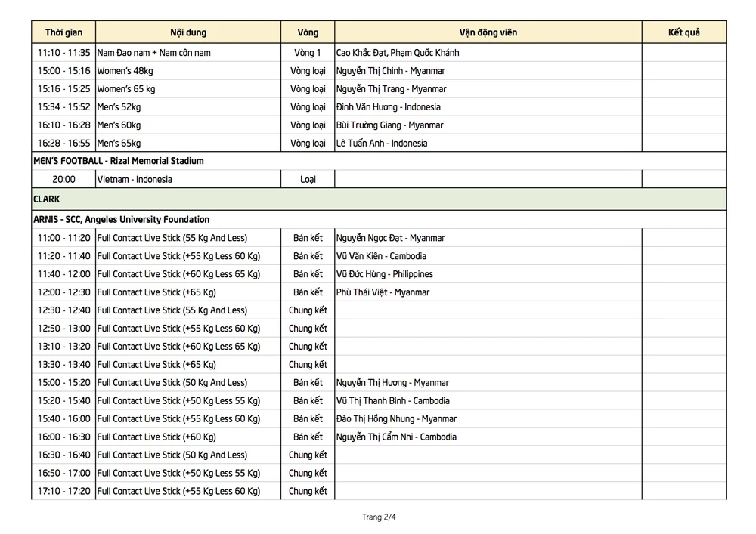
Task: Click the 'Nội dung' column header
Action: [x=188, y=32]
